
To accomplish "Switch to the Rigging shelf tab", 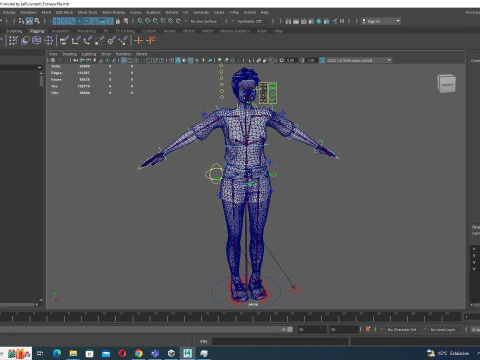I will point(37,31).
